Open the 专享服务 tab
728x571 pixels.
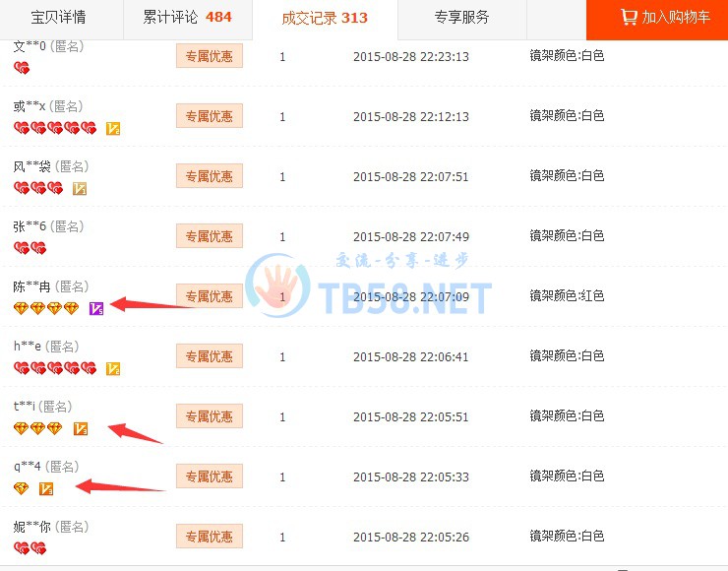[x=462, y=18]
